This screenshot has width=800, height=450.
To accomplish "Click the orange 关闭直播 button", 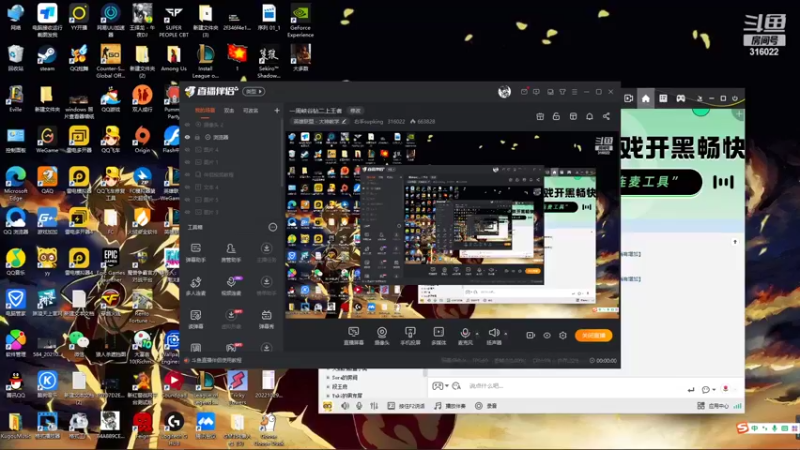I will click(593, 335).
